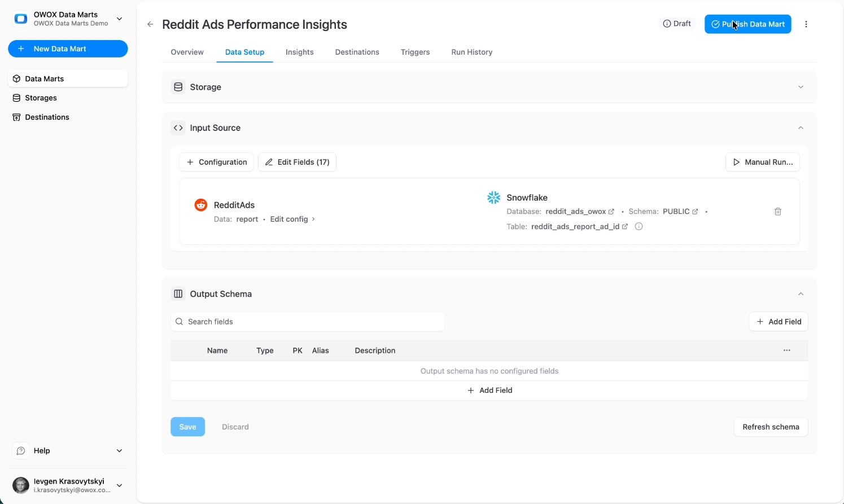Select the Data Marts sidebar icon
This screenshot has width=844, height=504.
click(x=16, y=78)
